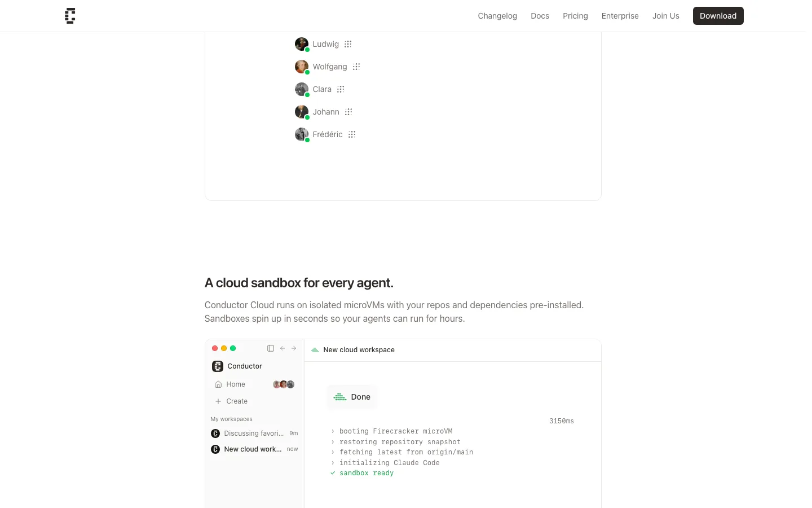Open the Changelog page
This screenshot has width=812, height=508.
point(497,16)
